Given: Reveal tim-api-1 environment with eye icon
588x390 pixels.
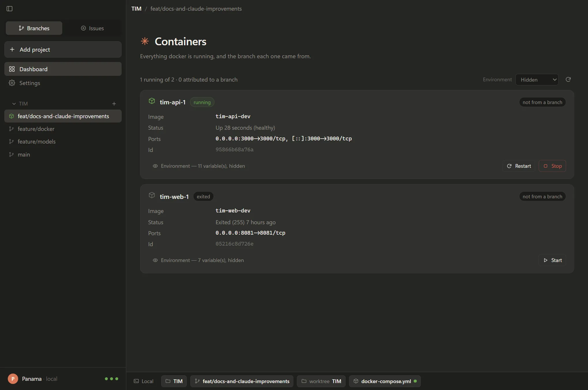Looking at the screenshot, I should (x=155, y=166).
